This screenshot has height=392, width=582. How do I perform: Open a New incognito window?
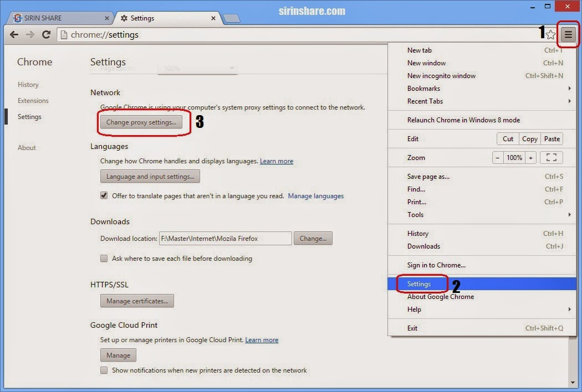point(482,76)
